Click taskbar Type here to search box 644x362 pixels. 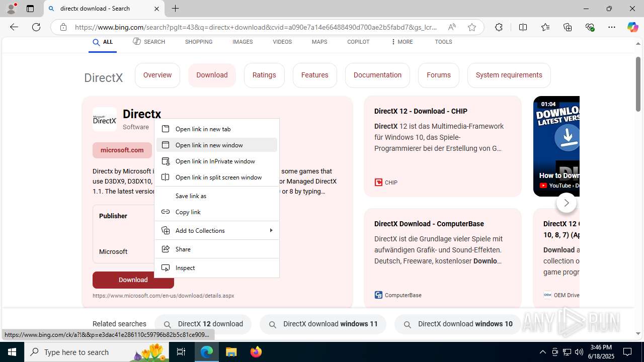click(x=96, y=352)
